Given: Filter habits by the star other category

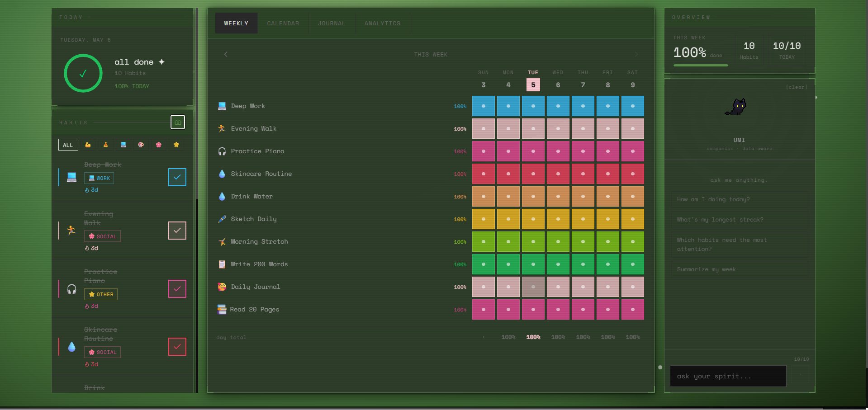Looking at the screenshot, I should coord(176,145).
